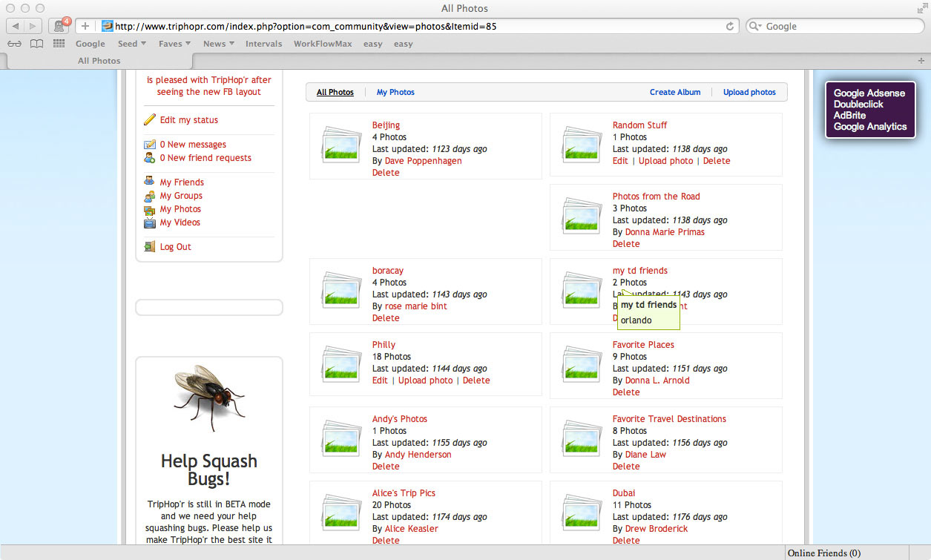Click the pencil icon beside Edit my status
The height and width of the screenshot is (560, 931).
pyautogui.click(x=150, y=120)
